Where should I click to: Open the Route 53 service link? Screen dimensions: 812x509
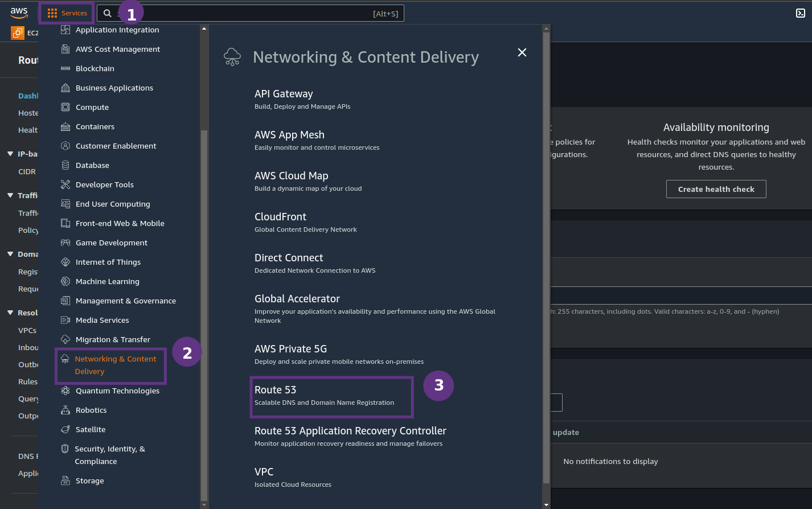tap(275, 389)
